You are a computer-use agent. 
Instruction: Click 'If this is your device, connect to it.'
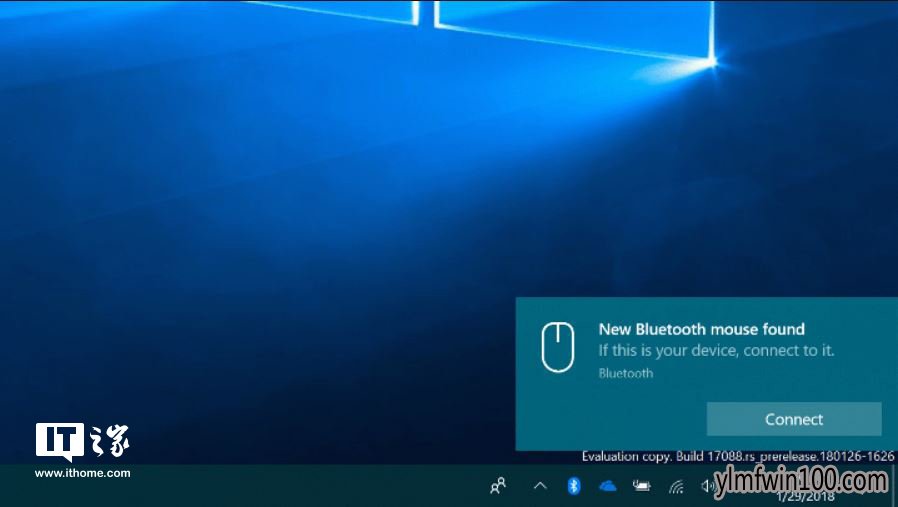coord(716,350)
